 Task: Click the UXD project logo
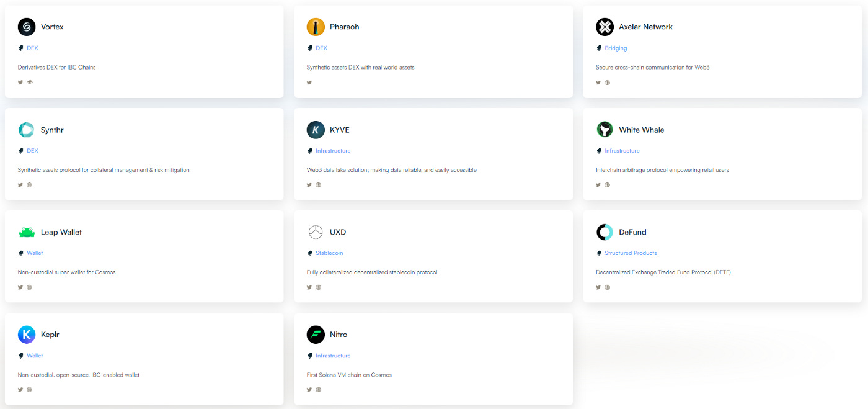click(x=316, y=231)
